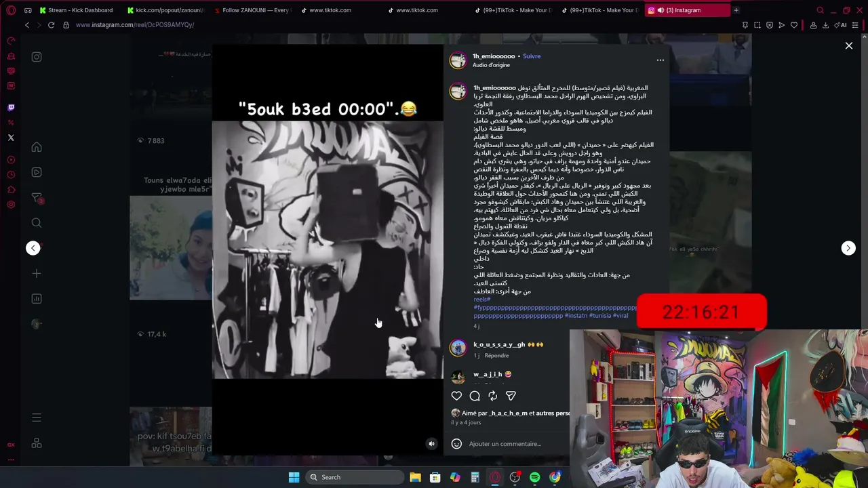This screenshot has width=868, height=488.
Task: Open w_a.j.i.h's profile from the comment
Action: [488, 374]
